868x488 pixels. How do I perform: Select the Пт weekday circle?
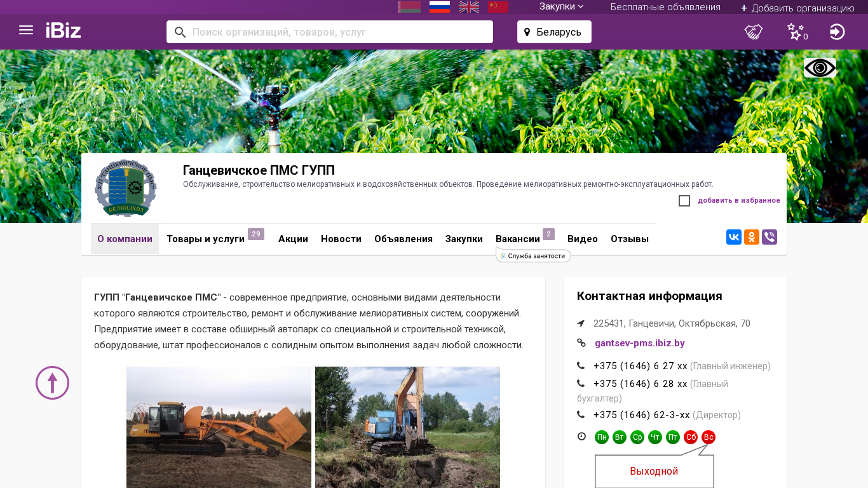coord(673,437)
